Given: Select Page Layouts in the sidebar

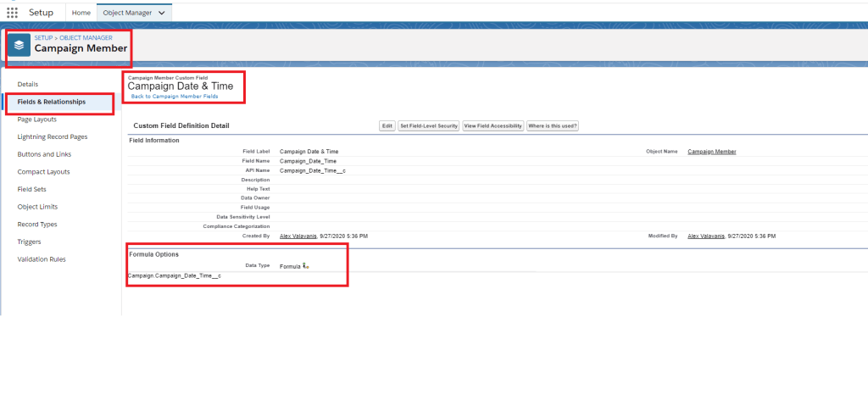Looking at the screenshot, I should coord(37,119).
